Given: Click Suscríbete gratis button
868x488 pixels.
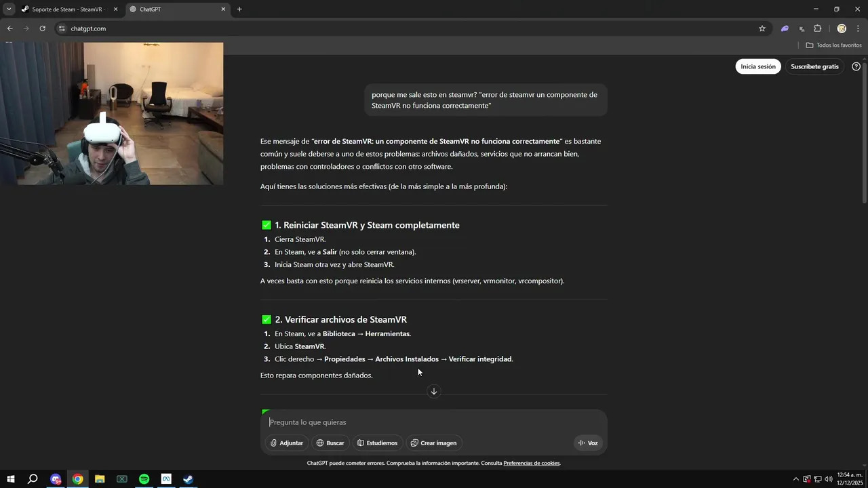Looking at the screenshot, I should click(814, 66).
